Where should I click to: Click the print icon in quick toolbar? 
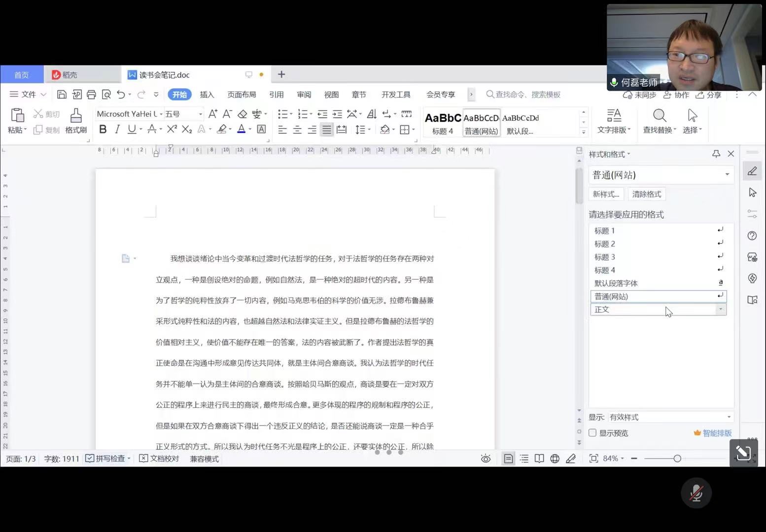(x=91, y=95)
